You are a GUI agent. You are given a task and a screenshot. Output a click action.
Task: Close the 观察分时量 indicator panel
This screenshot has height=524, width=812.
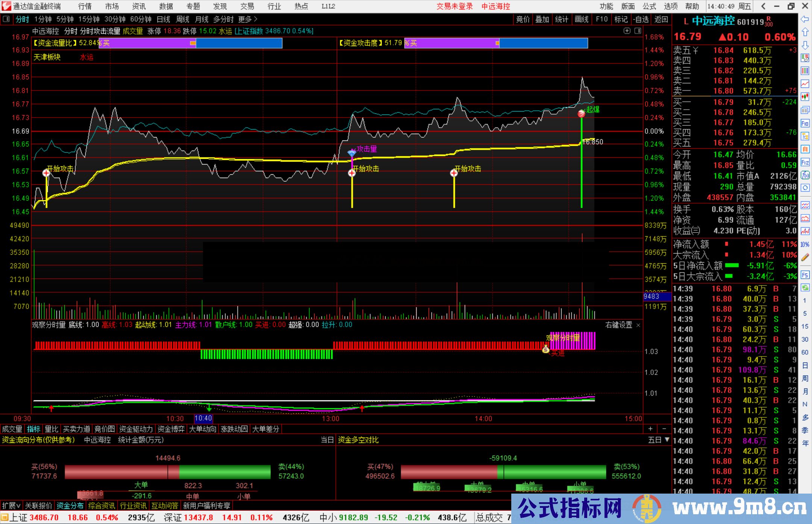point(638,325)
